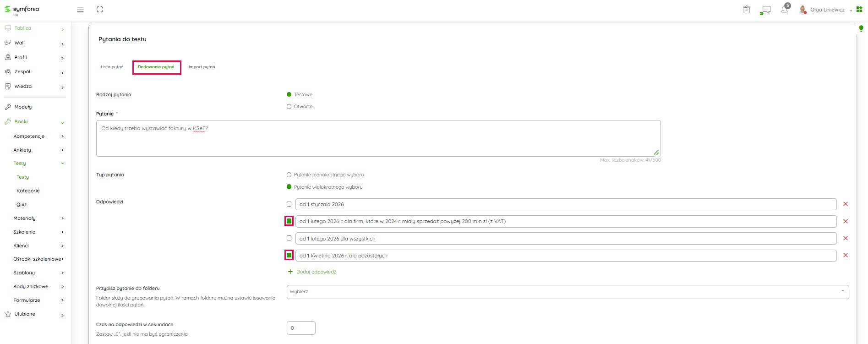Click the green lightbulb hint icon
This screenshot has height=344, width=868.
(861, 29)
